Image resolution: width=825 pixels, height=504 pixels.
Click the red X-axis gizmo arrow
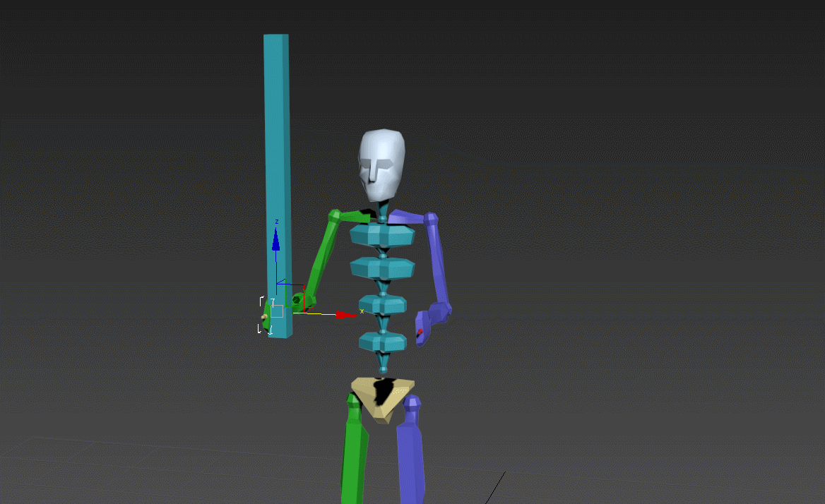point(346,315)
